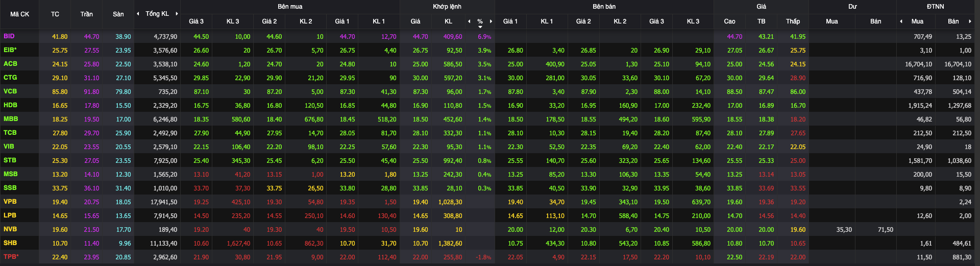Open the CTG stock symbol
Image resolution: width=980 pixels, height=266 pixels.
click(x=10, y=78)
